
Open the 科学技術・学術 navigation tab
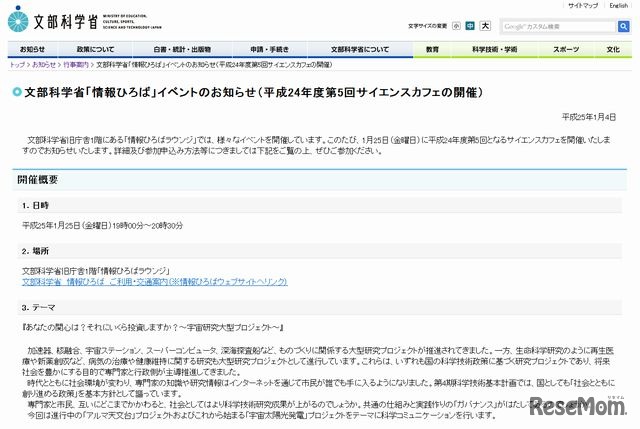495,49
